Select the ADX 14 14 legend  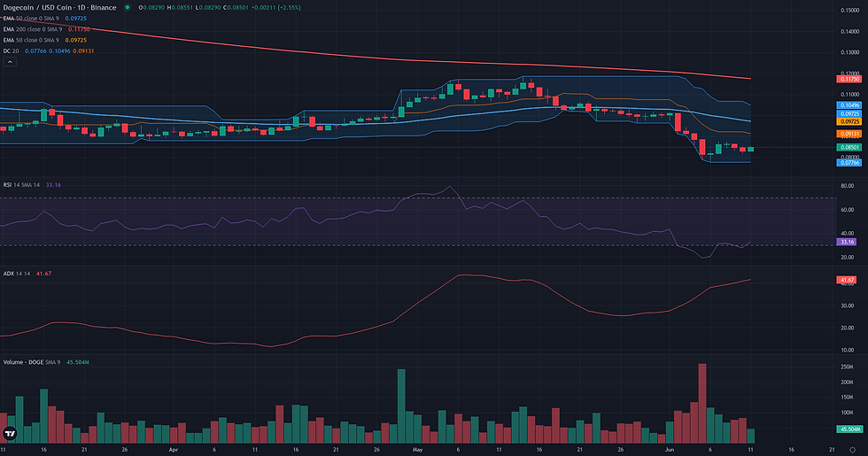27,274
